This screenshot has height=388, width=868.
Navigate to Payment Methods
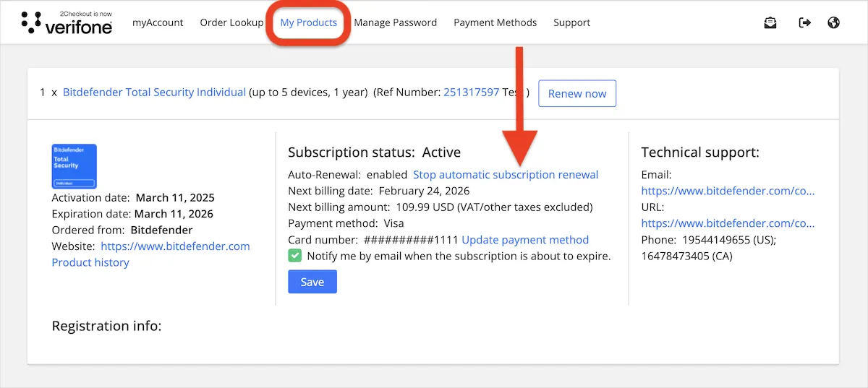[x=495, y=22]
